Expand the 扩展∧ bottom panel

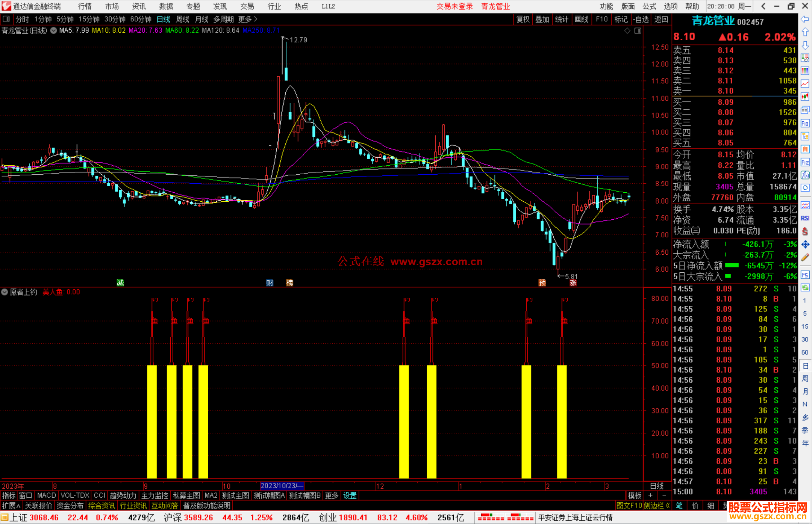pyautogui.click(x=11, y=506)
